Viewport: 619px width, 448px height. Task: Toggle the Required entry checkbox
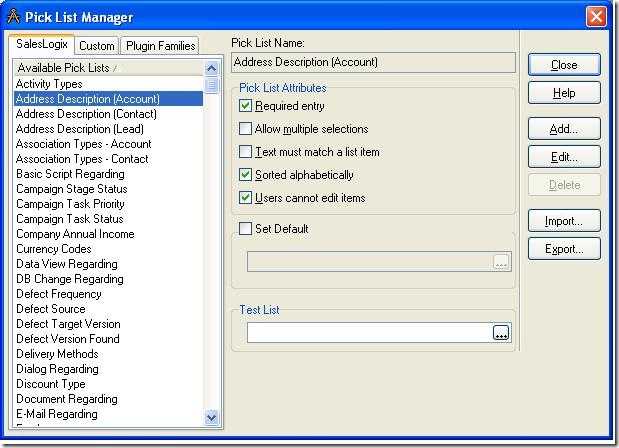click(x=246, y=106)
